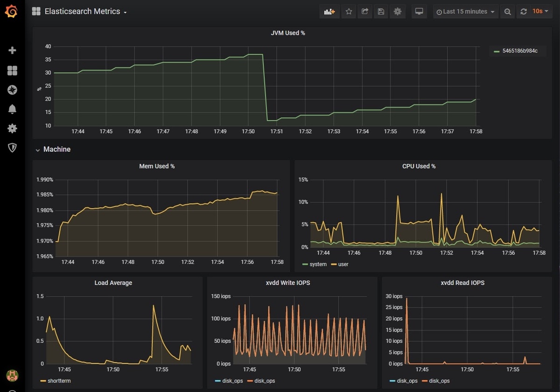Click the Add panel icon
Screen dimensions: 560x392
point(329,12)
